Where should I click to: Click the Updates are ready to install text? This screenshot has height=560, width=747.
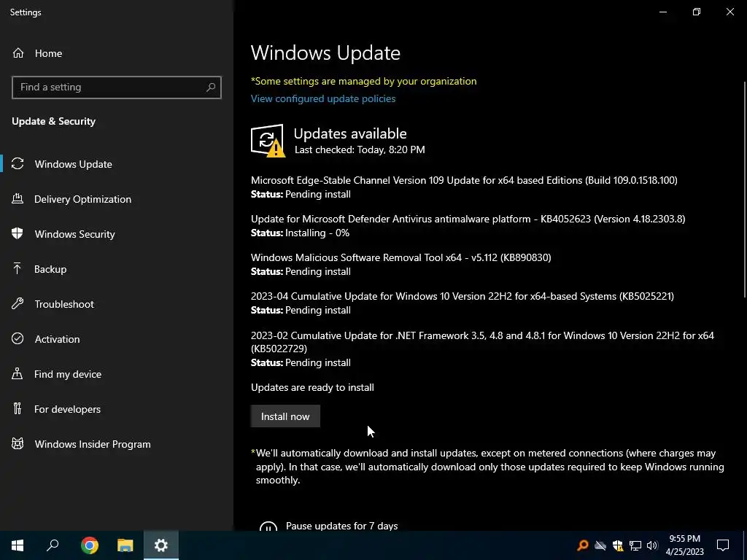tap(312, 388)
